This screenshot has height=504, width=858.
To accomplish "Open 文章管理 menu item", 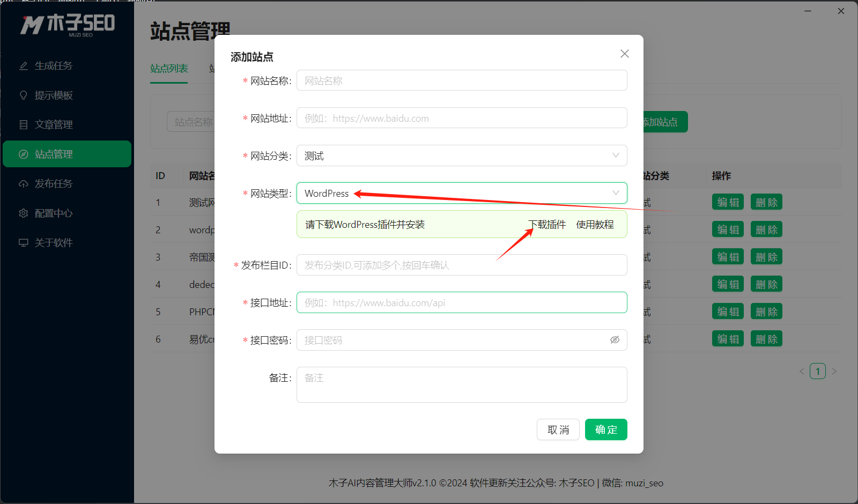I will tap(67, 125).
